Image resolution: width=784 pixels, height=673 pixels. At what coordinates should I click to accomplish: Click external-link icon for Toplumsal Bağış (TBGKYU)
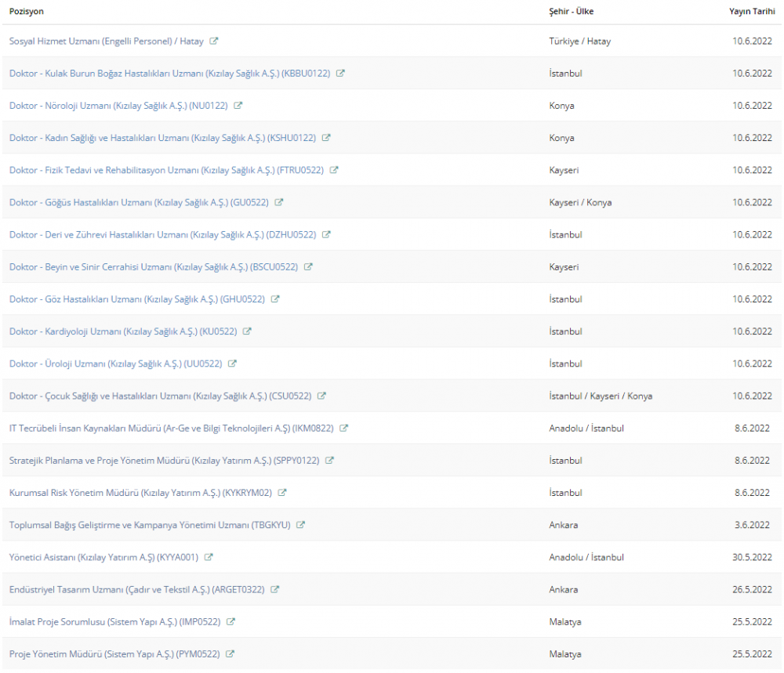pos(300,525)
